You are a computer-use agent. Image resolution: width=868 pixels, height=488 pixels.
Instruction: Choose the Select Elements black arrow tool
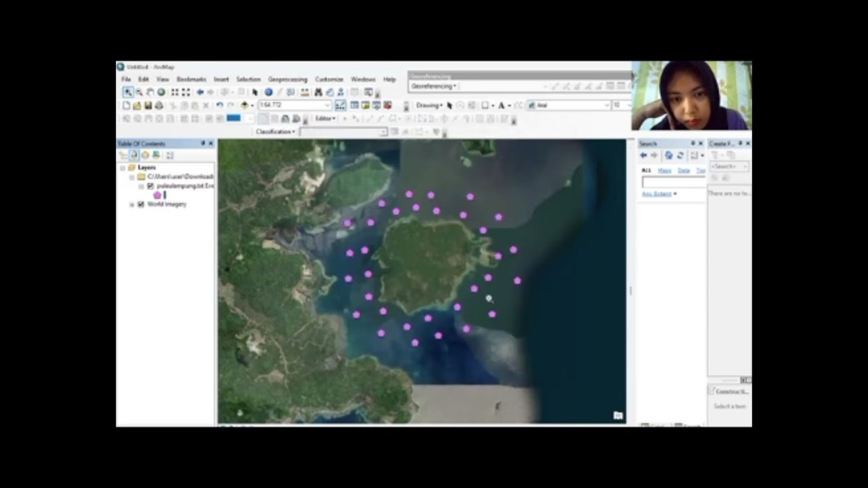[255, 92]
